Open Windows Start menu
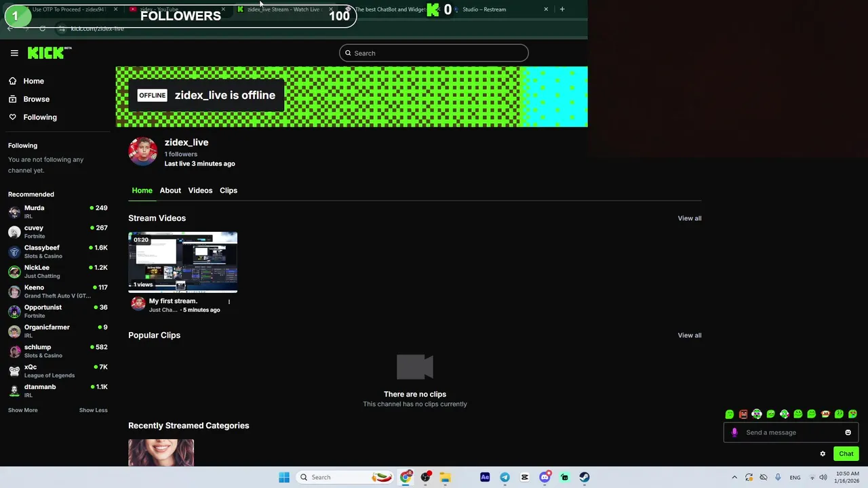This screenshot has width=868, height=488. [x=284, y=477]
